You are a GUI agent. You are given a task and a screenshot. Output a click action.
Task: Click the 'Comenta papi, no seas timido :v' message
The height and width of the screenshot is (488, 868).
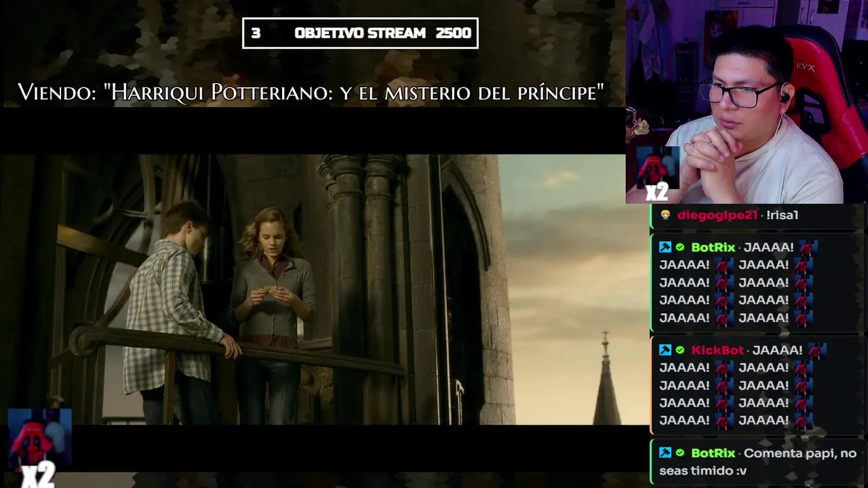coord(758,462)
